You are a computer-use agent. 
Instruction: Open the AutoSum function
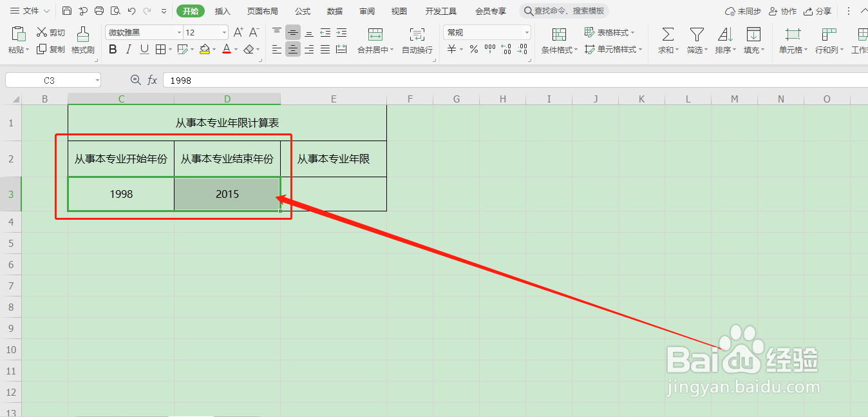[667, 40]
